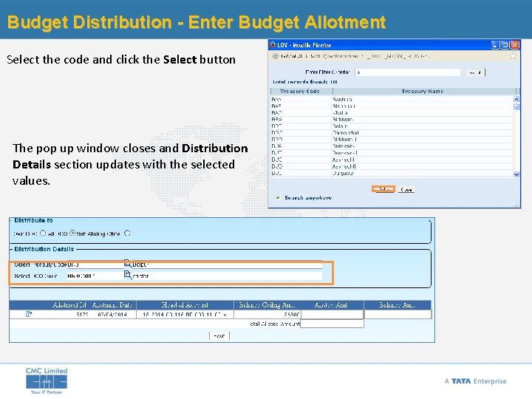
Task: Click the Total Allotted Amount field
Action: click(x=332, y=324)
